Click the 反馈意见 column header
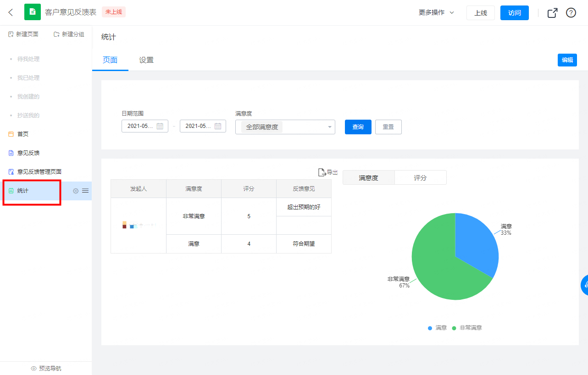 click(x=304, y=189)
